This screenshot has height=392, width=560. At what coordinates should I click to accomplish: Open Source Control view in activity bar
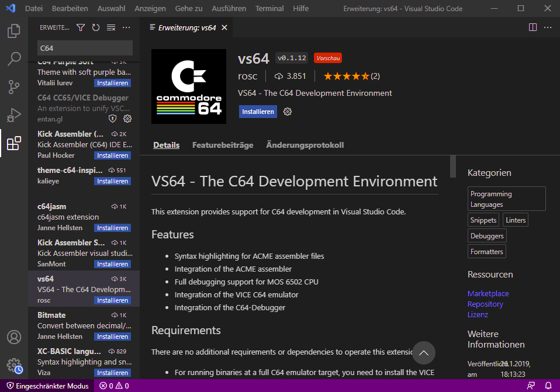(14, 86)
